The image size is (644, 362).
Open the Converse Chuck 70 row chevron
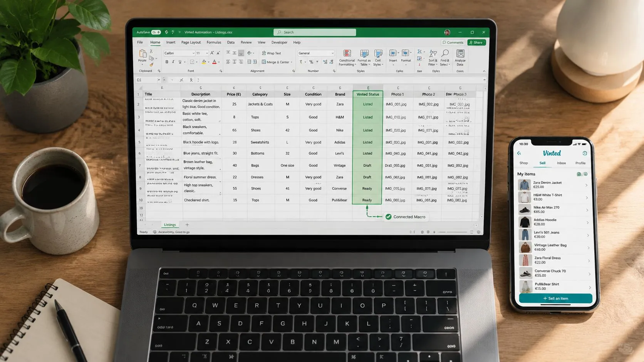coord(589,274)
